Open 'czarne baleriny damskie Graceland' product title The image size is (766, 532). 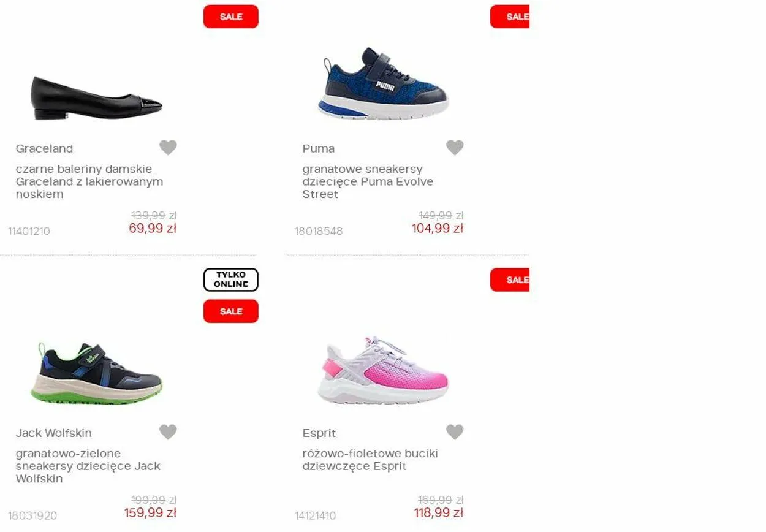click(89, 181)
